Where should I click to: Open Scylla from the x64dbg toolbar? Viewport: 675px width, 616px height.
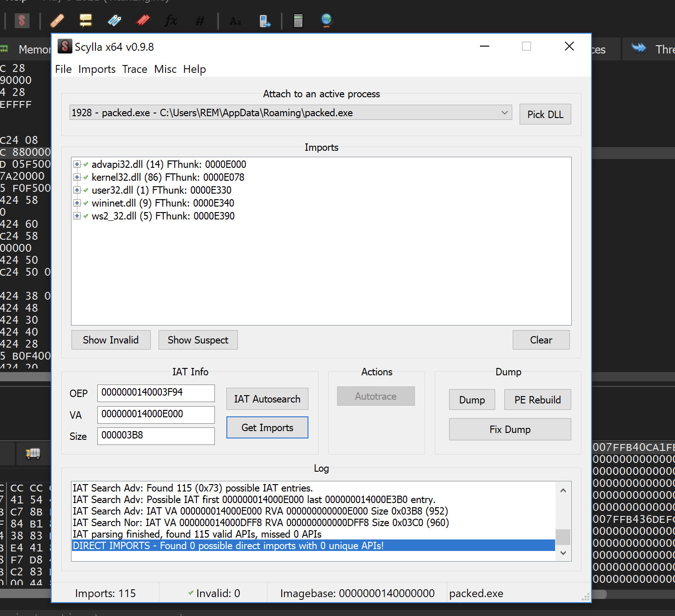(x=22, y=21)
